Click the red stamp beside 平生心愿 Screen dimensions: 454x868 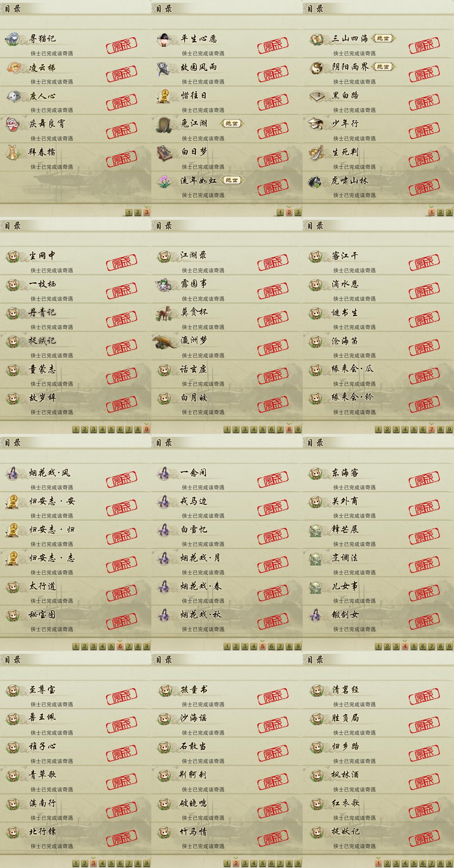pos(273,45)
